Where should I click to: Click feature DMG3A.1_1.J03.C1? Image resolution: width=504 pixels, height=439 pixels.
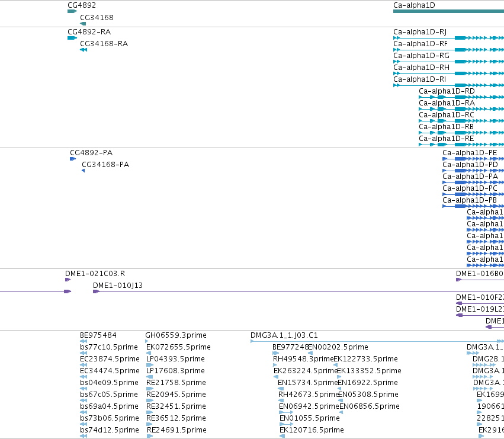tap(284, 335)
